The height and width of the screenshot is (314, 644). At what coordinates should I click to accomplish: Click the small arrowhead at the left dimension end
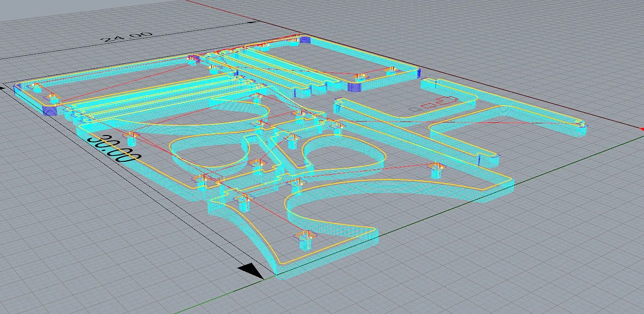coord(6,86)
